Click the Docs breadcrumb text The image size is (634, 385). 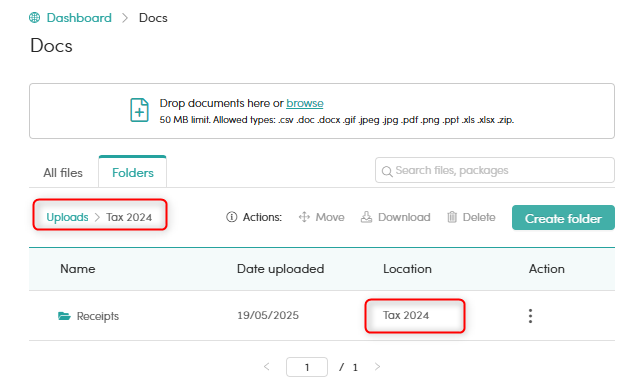pos(153,18)
